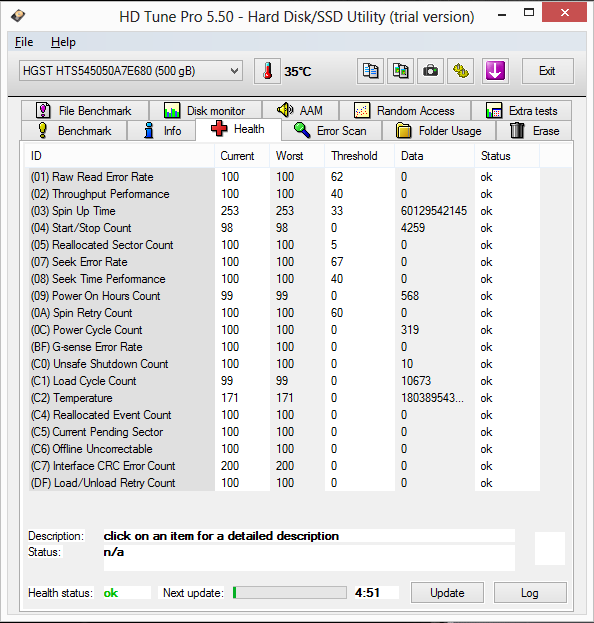
Task: Click the copy screenshot to clipboard icon
Action: click(x=401, y=71)
